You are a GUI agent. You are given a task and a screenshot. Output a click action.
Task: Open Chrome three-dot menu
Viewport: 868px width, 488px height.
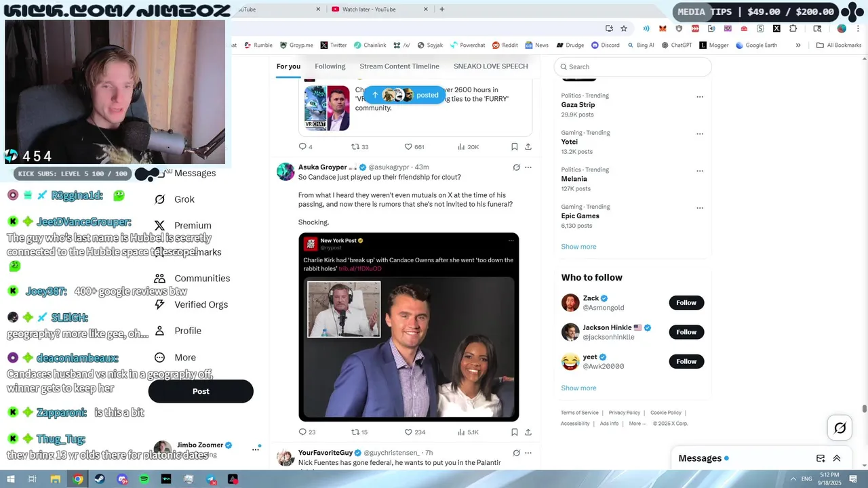858,28
